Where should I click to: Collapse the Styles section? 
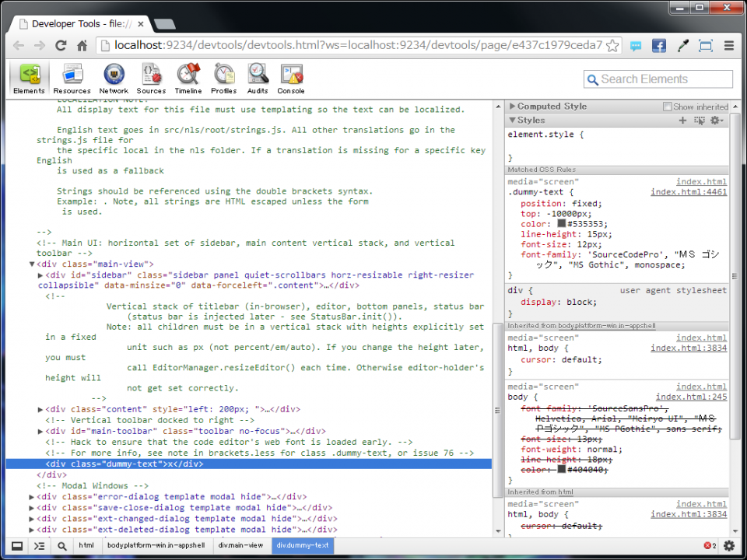pos(512,121)
